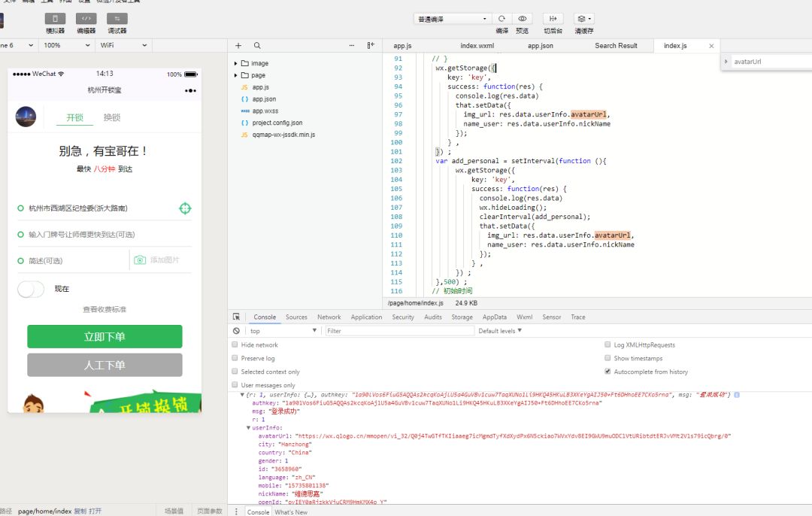Open the WiFi network dropdown

pyautogui.click(x=123, y=46)
